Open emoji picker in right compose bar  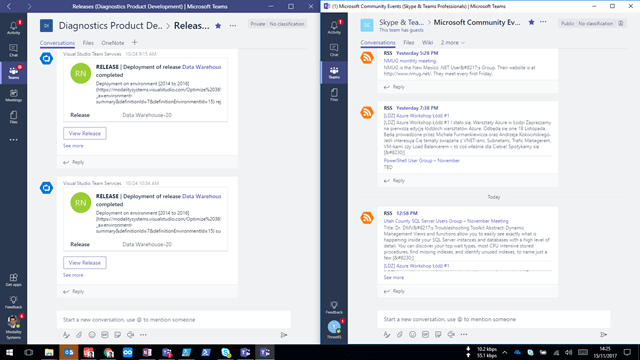pyautogui.click(x=413, y=334)
